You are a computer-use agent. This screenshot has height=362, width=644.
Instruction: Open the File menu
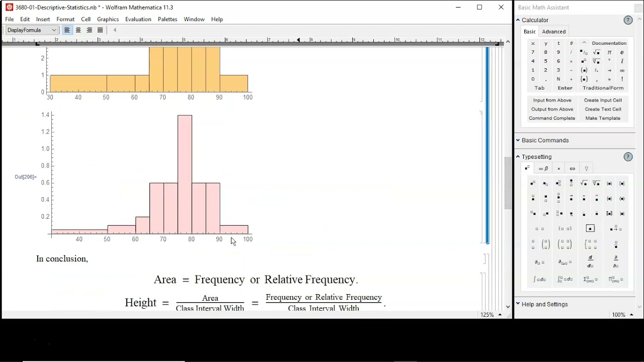pyautogui.click(x=10, y=19)
